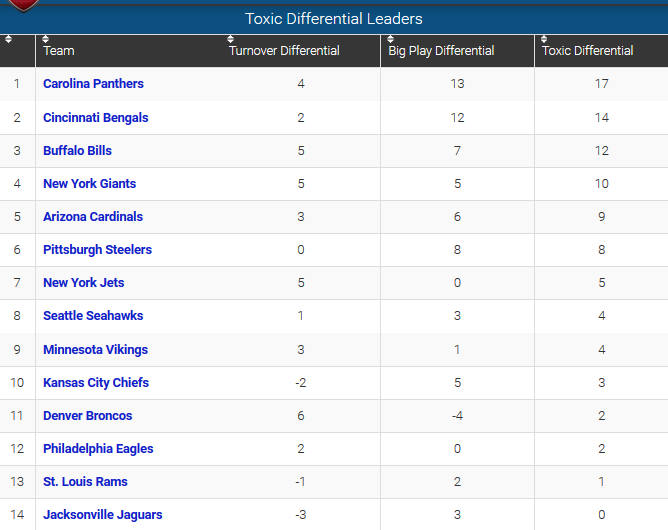The height and width of the screenshot is (530, 668).
Task: Open the Pittsburgh Steelers team link
Action: 98,250
